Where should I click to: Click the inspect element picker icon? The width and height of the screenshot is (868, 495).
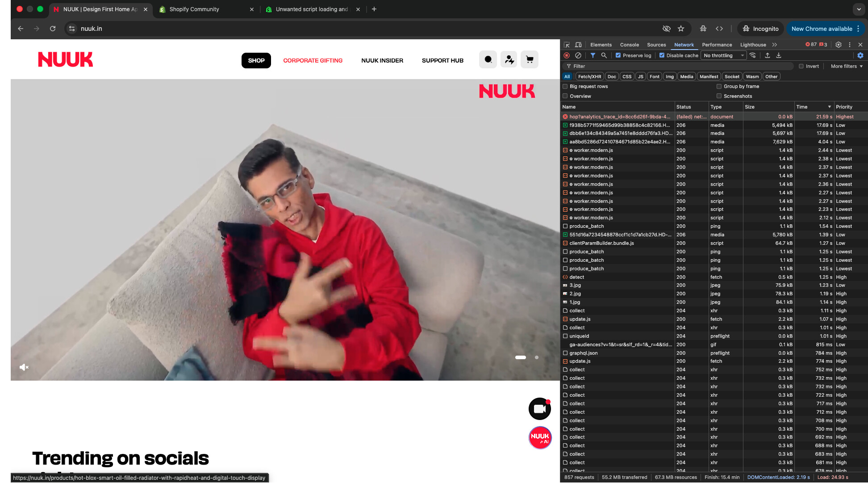(567, 45)
